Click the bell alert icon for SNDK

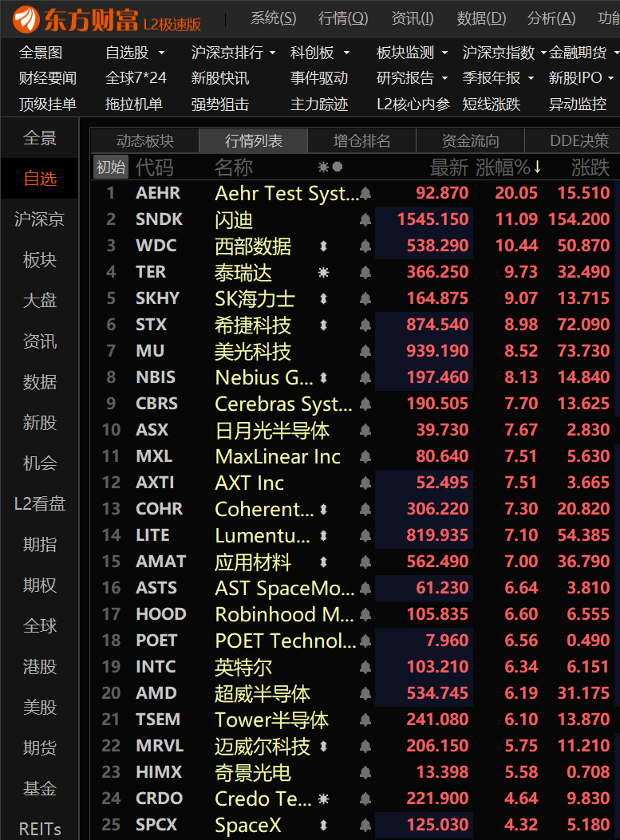(365, 219)
